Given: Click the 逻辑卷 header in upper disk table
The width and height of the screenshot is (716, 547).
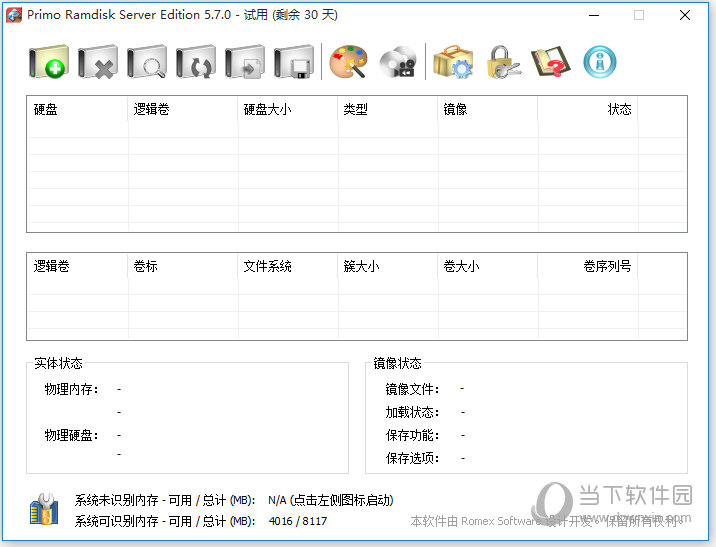Looking at the screenshot, I should tap(183, 110).
